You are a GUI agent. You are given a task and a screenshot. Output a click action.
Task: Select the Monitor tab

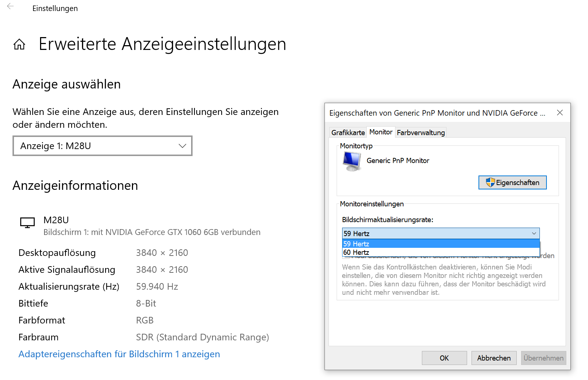(381, 132)
